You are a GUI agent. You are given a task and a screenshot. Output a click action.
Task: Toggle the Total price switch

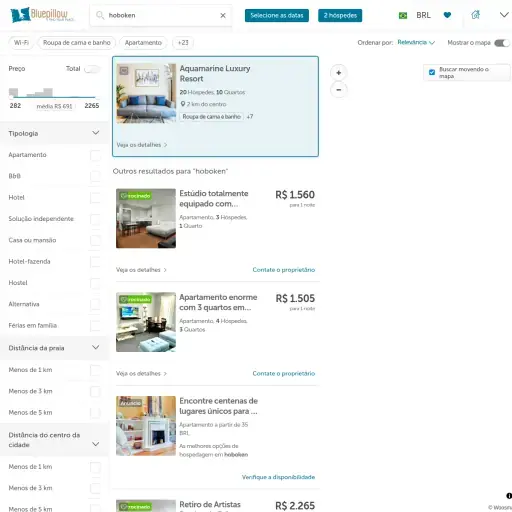pyautogui.click(x=92, y=69)
